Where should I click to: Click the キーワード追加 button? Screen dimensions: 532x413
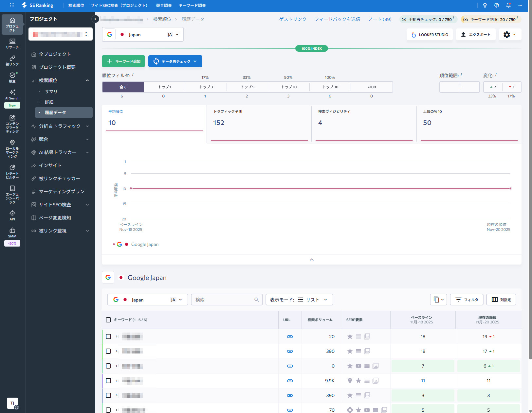[x=123, y=61]
